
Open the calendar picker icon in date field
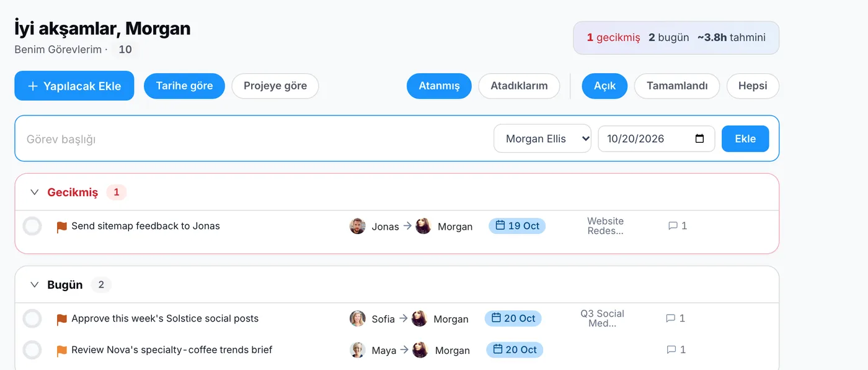pos(700,139)
